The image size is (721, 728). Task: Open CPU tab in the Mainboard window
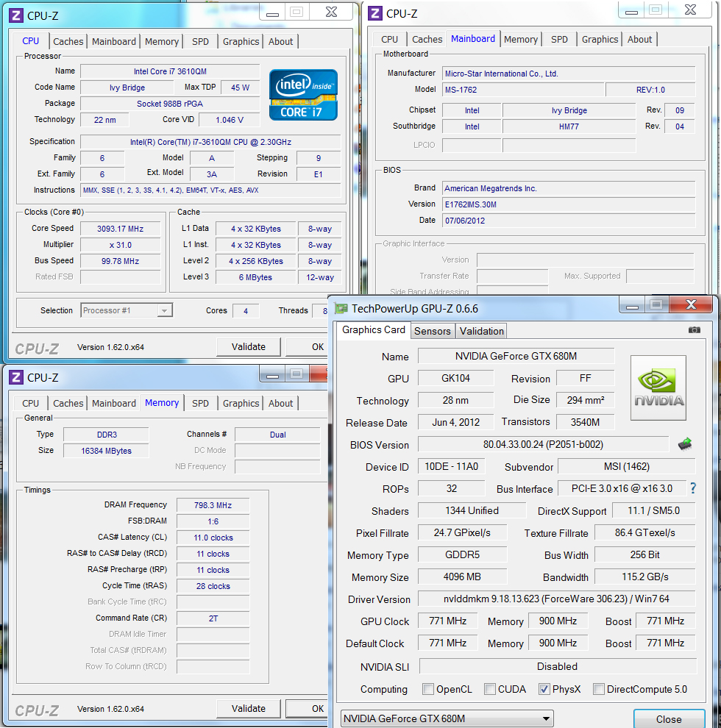coord(389,40)
